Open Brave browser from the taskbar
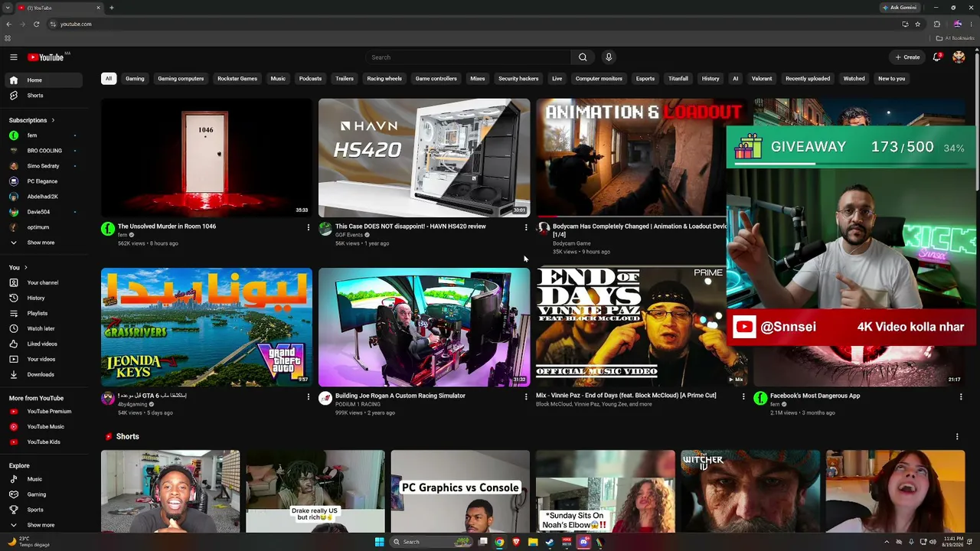This screenshot has height=551, width=980. point(516,542)
